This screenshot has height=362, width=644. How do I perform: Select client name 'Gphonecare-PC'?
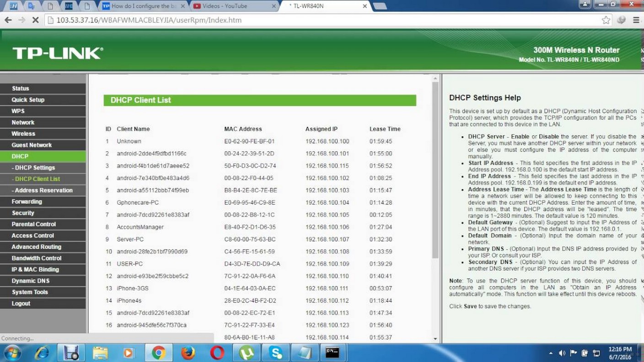click(x=138, y=202)
